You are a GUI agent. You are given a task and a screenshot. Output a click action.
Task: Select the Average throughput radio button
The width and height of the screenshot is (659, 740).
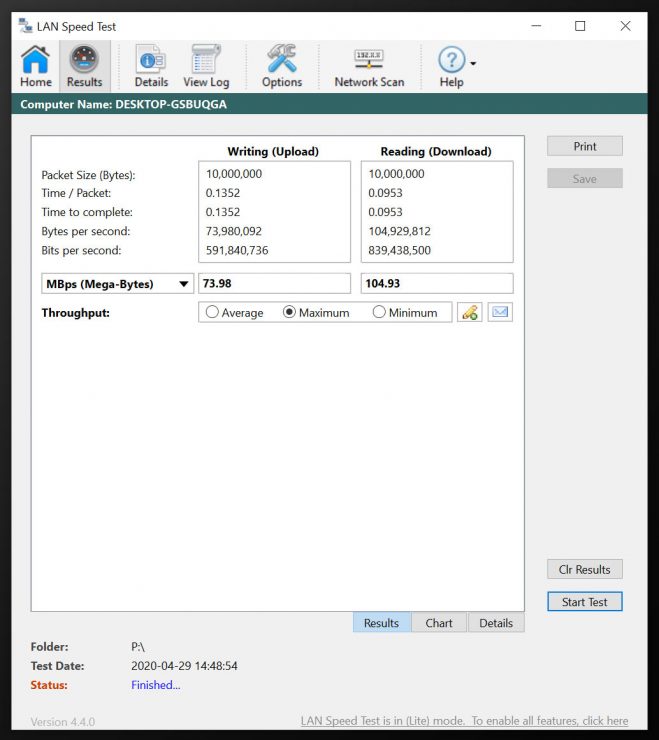pyautogui.click(x=212, y=312)
